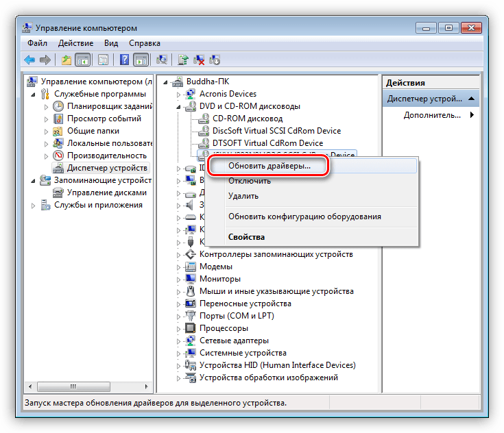Open the Help question mark toolbar icon
Viewport: 504px width, 433px height.
click(124, 60)
